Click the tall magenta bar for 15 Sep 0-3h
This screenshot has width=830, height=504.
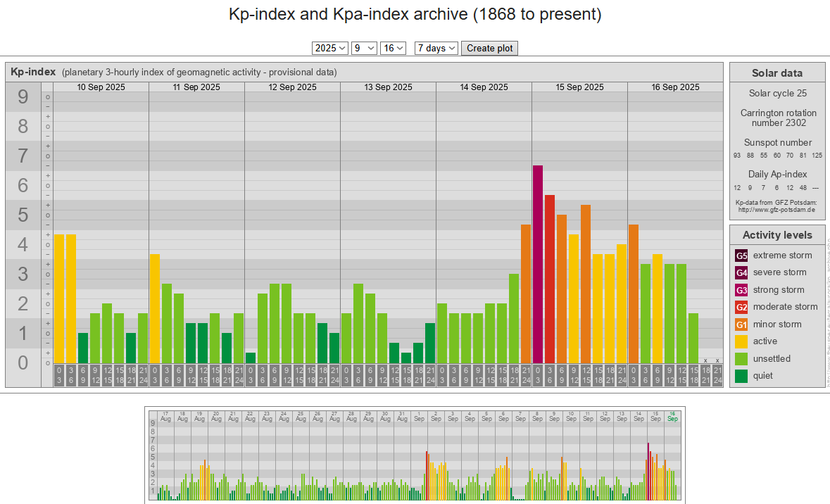(x=538, y=264)
